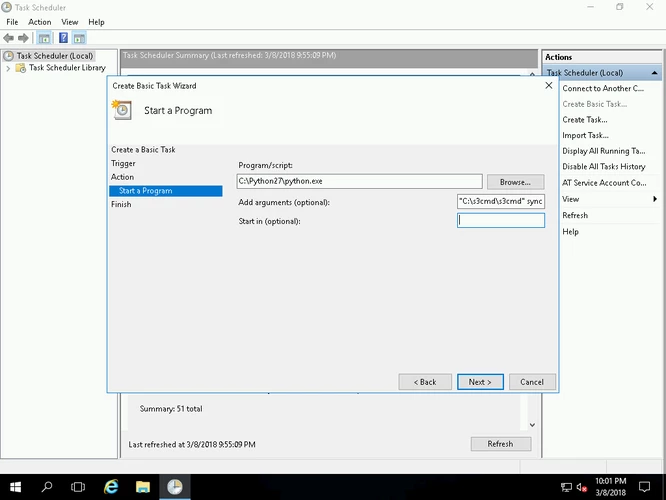This screenshot has width=666, height=500.
Task: Toggle Show/Hide Console Tree toolbar icon
Action: 44,38
